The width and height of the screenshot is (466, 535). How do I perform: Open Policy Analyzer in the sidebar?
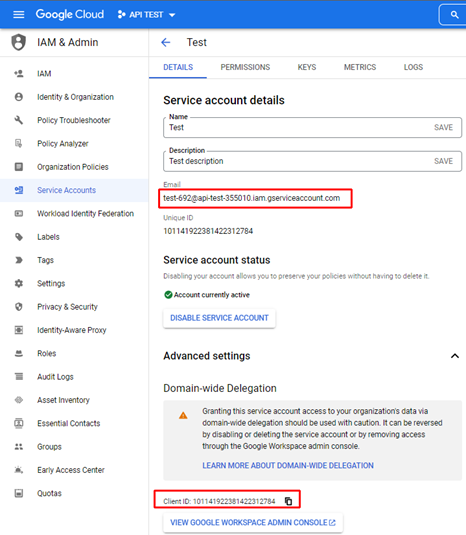coord(74,143)
